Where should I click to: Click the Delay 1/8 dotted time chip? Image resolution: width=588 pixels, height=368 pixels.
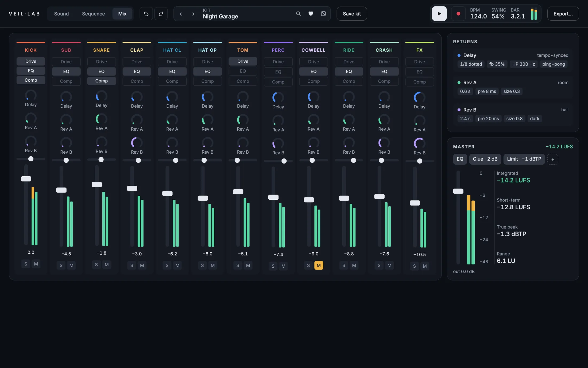click(471, 64)
